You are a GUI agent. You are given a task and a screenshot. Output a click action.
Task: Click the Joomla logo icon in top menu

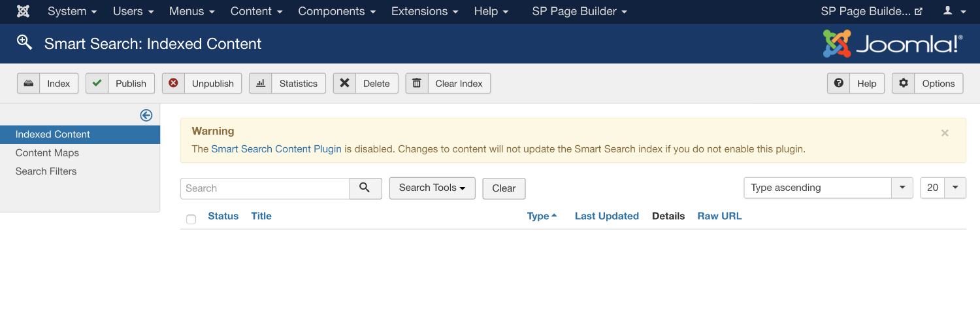click(x=23, y=11)
